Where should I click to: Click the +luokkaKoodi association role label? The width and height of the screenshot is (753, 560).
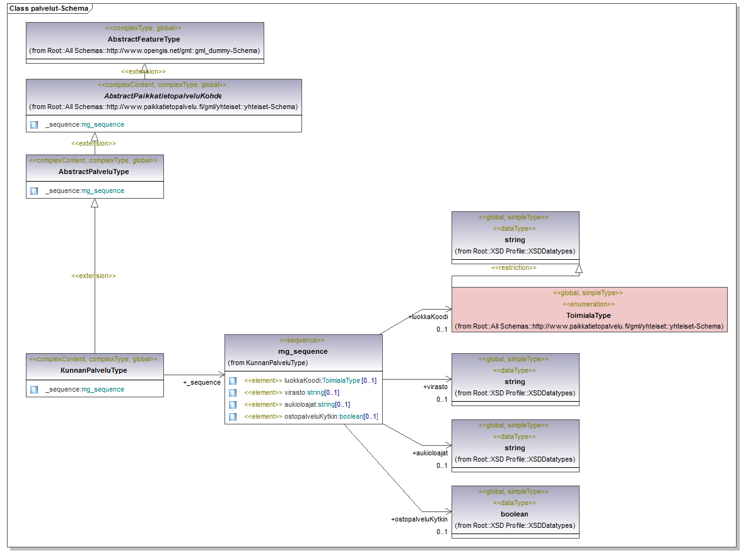[428, 317]
